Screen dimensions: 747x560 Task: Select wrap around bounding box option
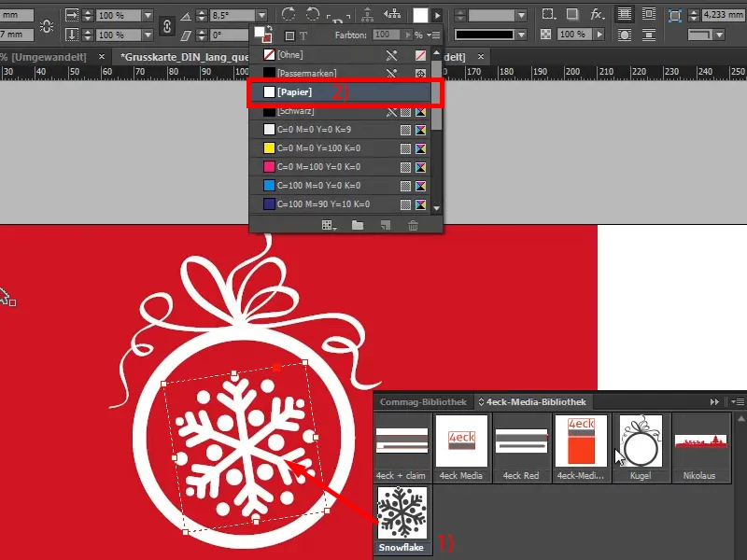click(648, 14)
